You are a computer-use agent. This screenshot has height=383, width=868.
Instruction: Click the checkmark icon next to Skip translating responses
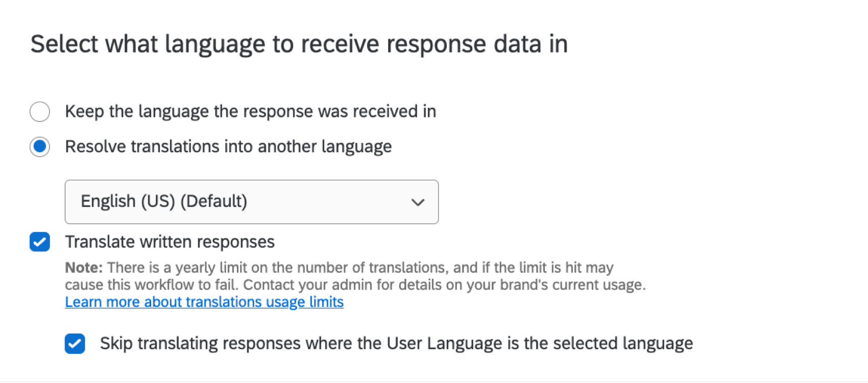(75, 344)
